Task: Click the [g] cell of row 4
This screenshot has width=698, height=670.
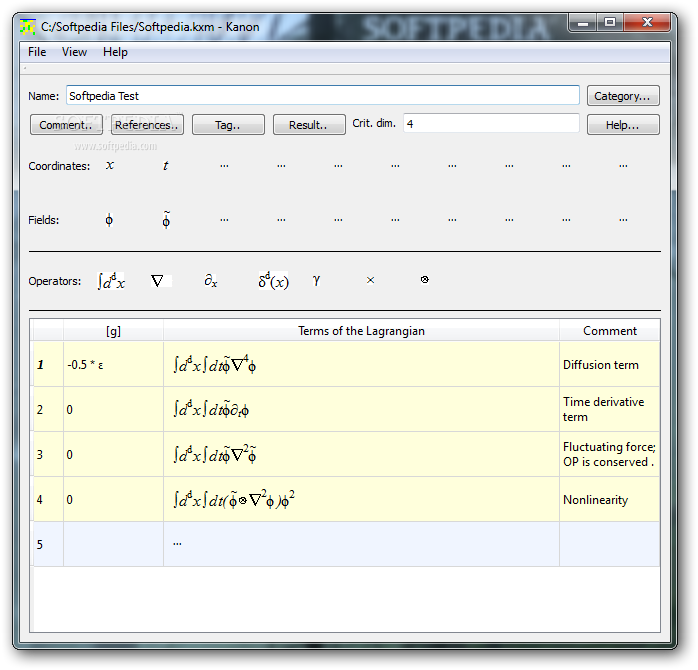Action: click(114, 499)
